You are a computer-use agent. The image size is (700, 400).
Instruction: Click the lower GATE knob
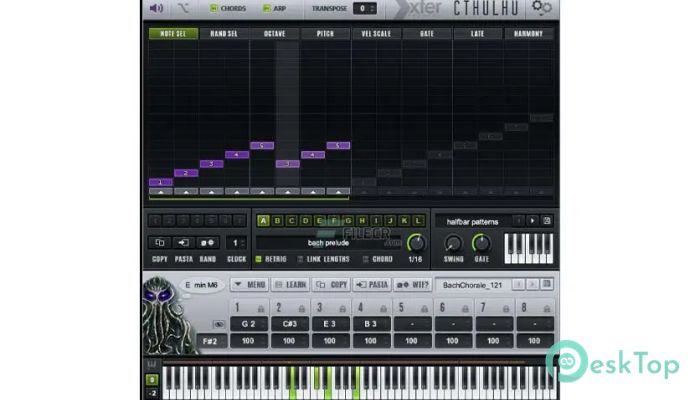tap(481, 243)
